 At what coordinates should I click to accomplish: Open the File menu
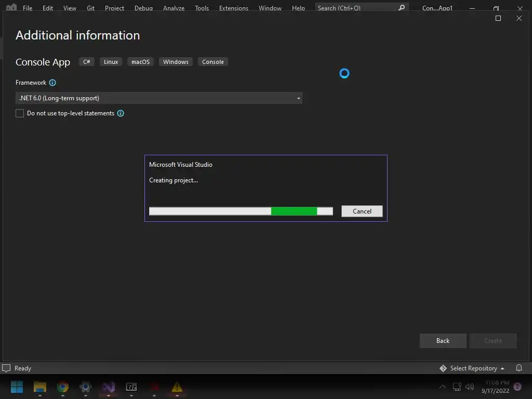(x=28, y=8)
